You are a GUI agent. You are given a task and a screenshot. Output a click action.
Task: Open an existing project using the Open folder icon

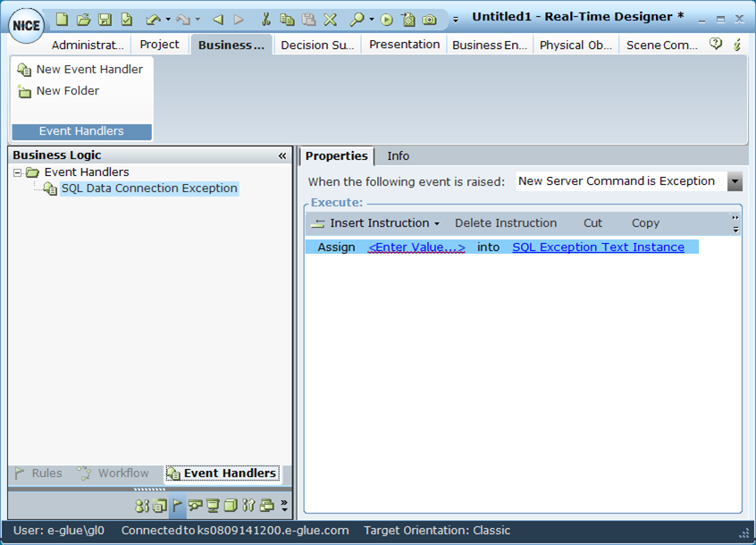[82, 19]
